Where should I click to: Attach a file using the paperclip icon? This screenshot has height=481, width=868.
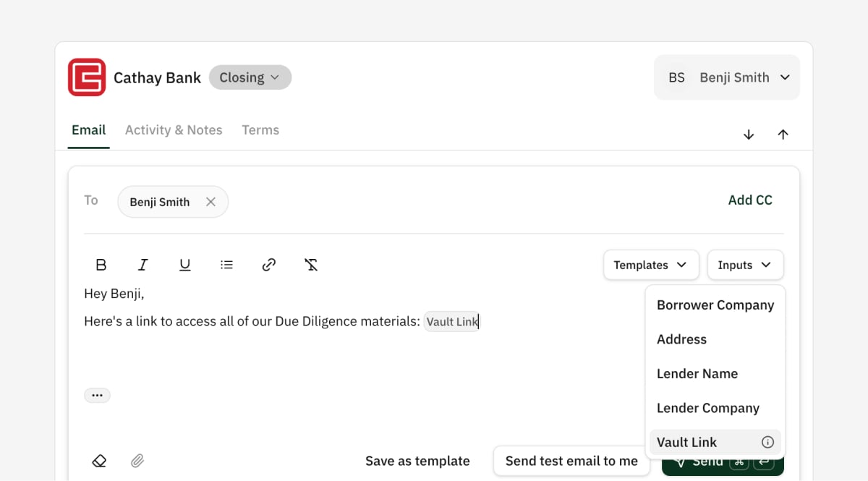[x=137, y=461]
